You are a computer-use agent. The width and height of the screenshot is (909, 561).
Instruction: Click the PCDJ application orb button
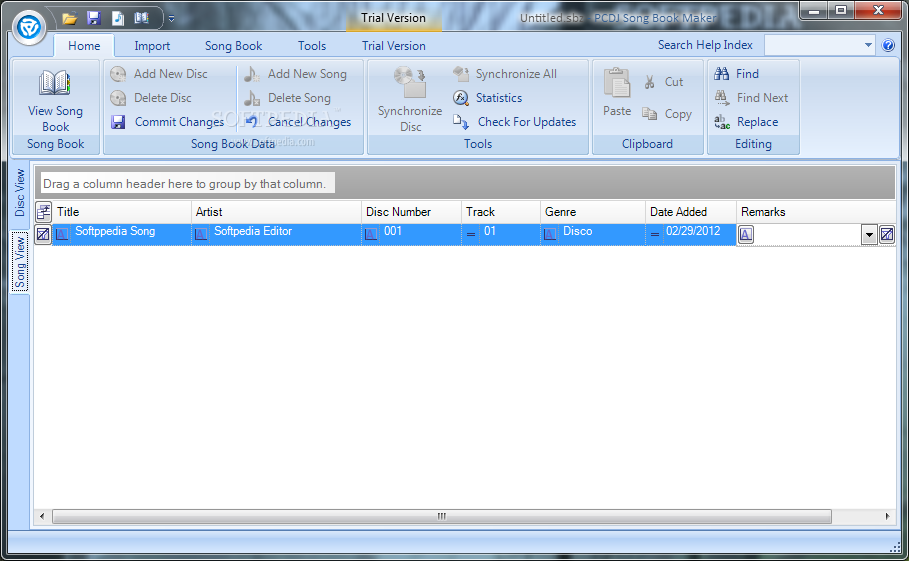point(28,27)
